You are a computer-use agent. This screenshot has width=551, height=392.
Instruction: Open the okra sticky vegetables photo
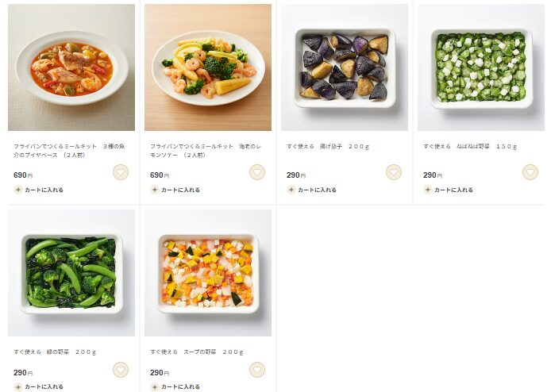pyautogui.click(x=481, y=67)
